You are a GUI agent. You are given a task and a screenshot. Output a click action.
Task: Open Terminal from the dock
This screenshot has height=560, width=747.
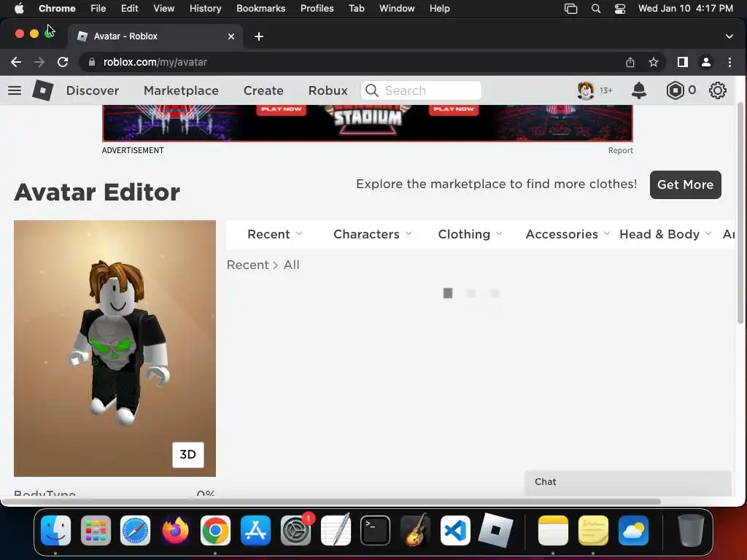pyautogui.click(x=376, y=530)
